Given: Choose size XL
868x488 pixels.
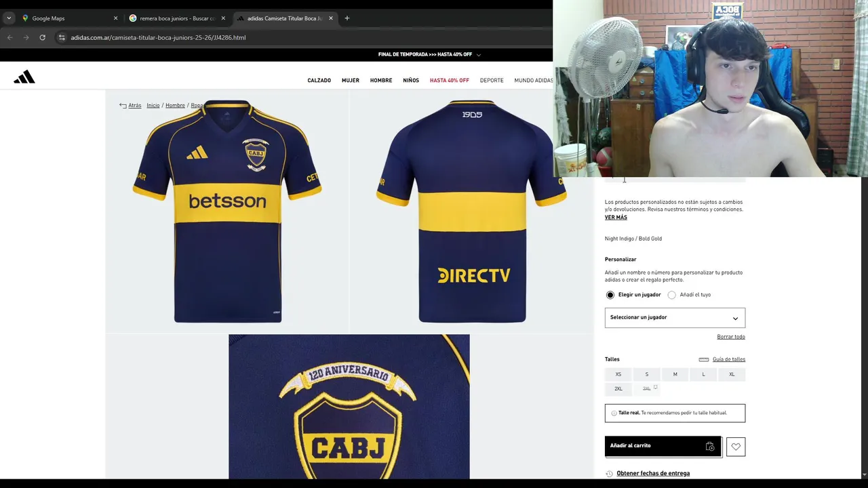Looking at the screenshot, I should click(732, 374).
